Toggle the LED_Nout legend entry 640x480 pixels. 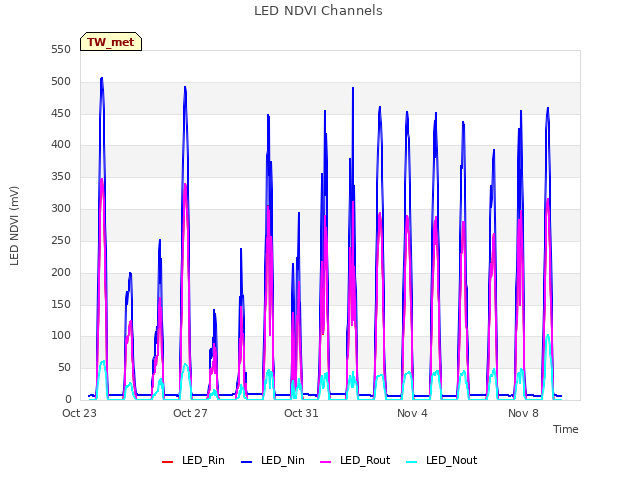442,460
